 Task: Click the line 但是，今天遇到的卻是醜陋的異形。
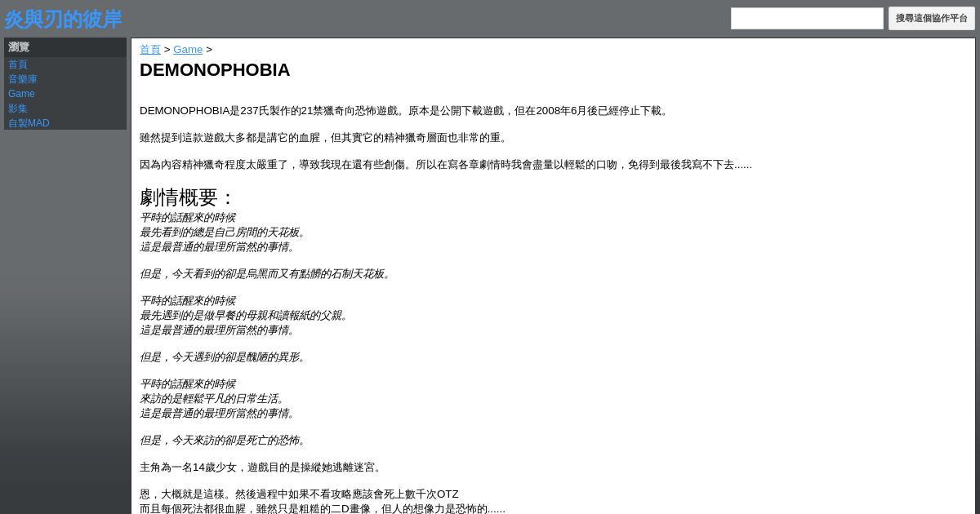pyautogui.click(x=225, y=357)
